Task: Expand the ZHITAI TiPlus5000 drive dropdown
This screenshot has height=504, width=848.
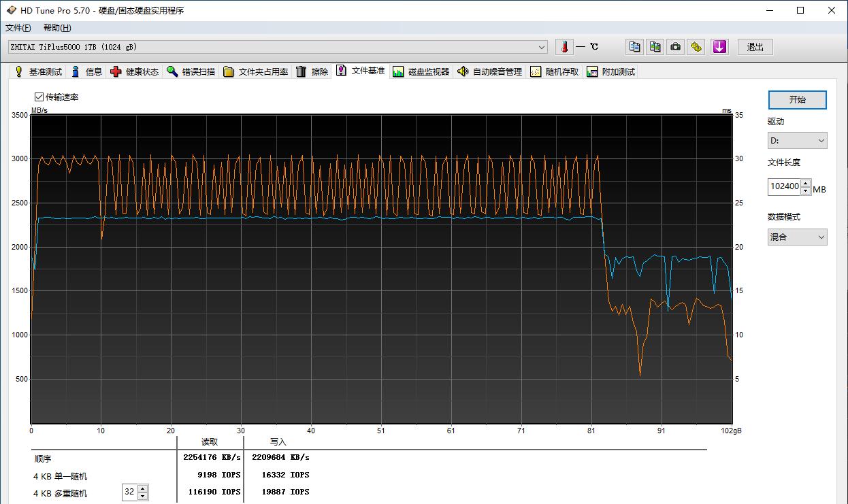Action: coord(542,47)
